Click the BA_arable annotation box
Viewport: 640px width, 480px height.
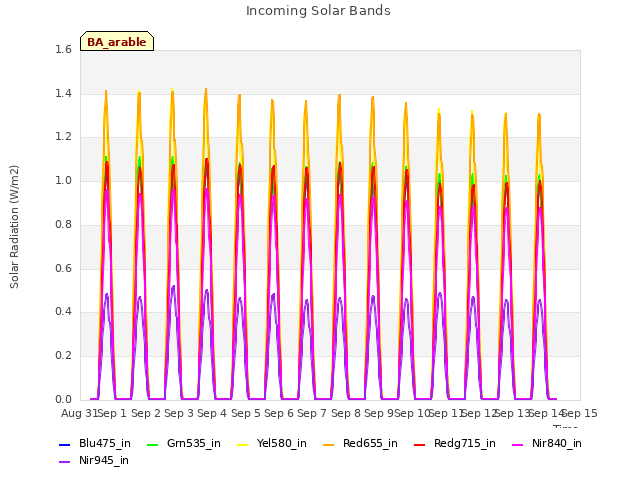click(x=117, y=41)
